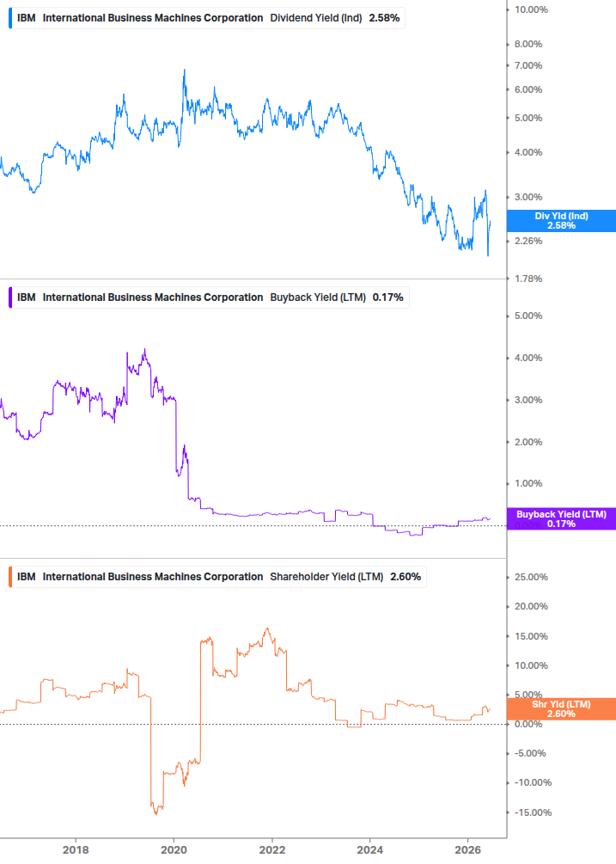
Task: Click the 10.00% tick on the dividend yield axis
Action: click(531, 10)
